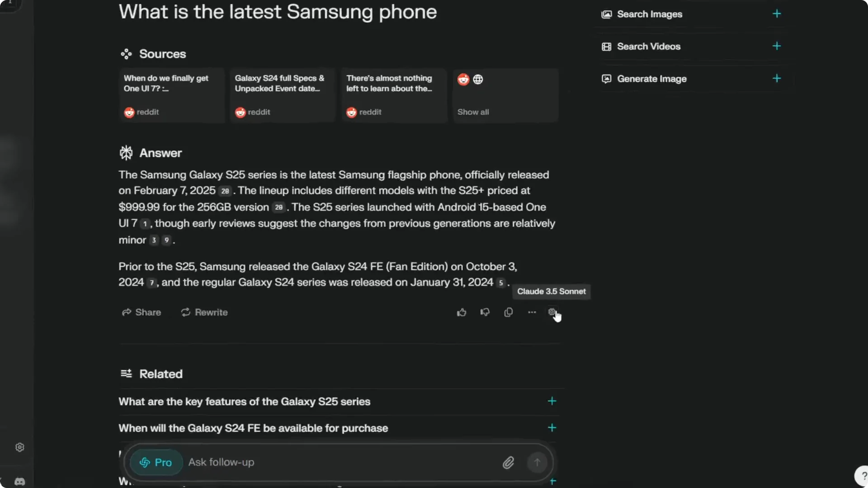
Task: Click the Share button
Action: coord(142,312)
